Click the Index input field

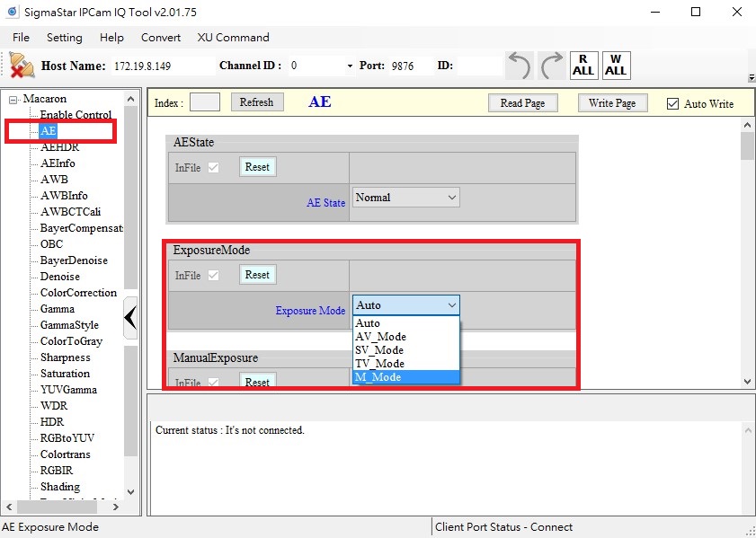(204, 102)
